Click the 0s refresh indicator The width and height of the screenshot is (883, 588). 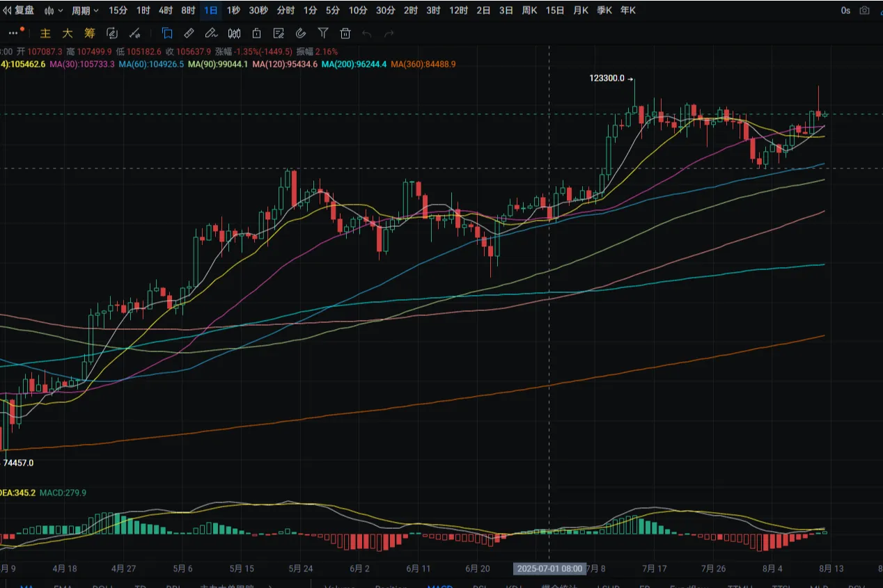pyautogui.click(x=845, y=10)
